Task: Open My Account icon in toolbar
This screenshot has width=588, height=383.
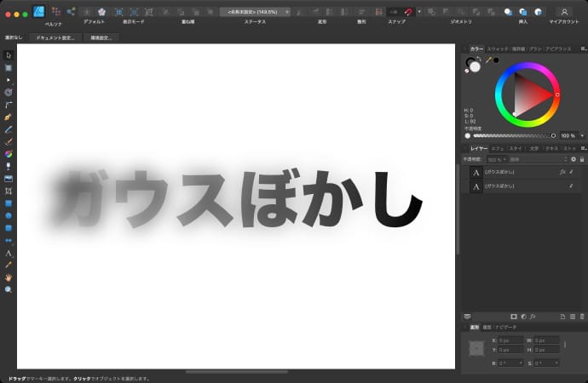Action: [563, 12]
